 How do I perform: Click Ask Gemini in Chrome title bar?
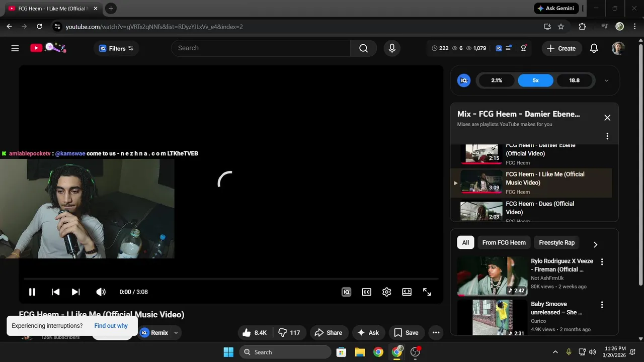(x=555, y=9)
